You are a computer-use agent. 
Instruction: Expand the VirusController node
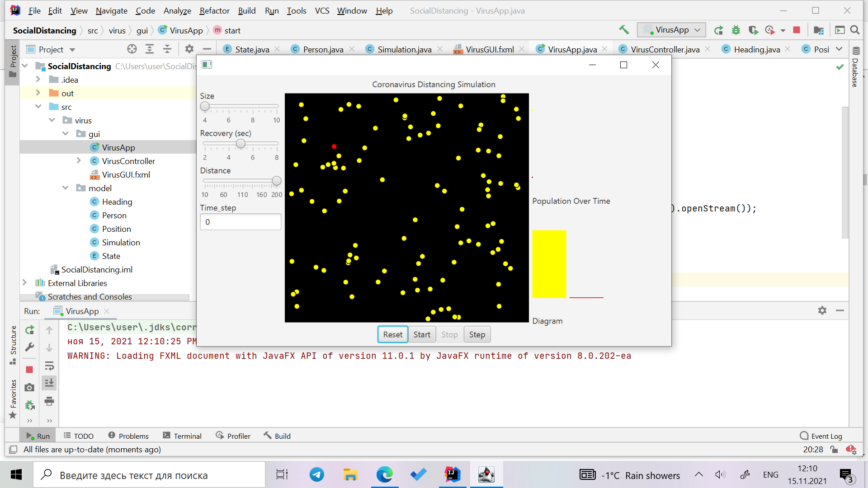79,161
